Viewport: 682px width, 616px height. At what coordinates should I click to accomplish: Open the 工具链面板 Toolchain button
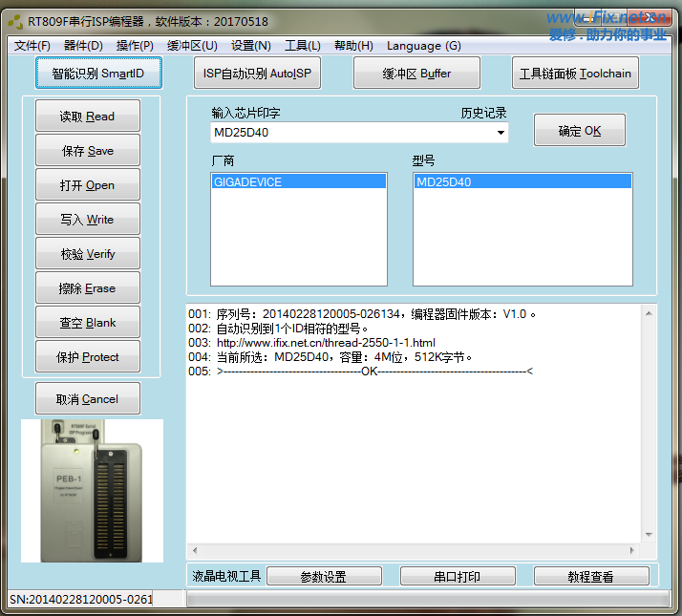pos(575,74)
